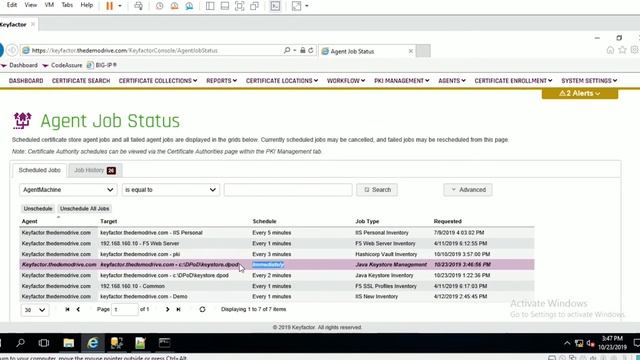Expand the PKI MANAGEMENT menu
Image resolution: width=640 pixels, height=360 pixels.
[402, 81]
